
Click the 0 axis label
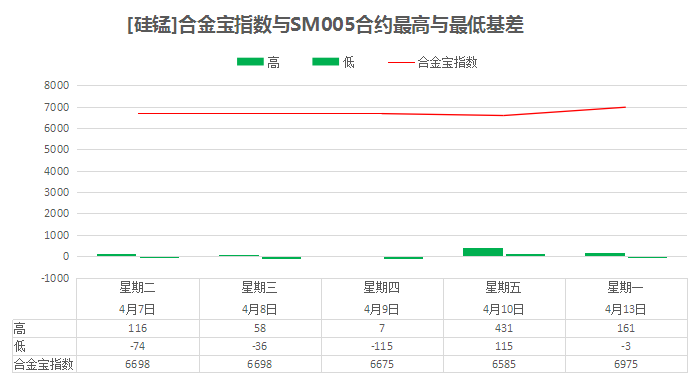point(66,256)
